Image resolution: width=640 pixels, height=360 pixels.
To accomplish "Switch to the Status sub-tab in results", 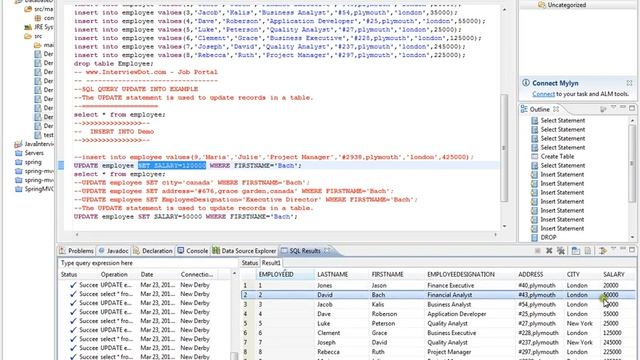I will [249, 263].
